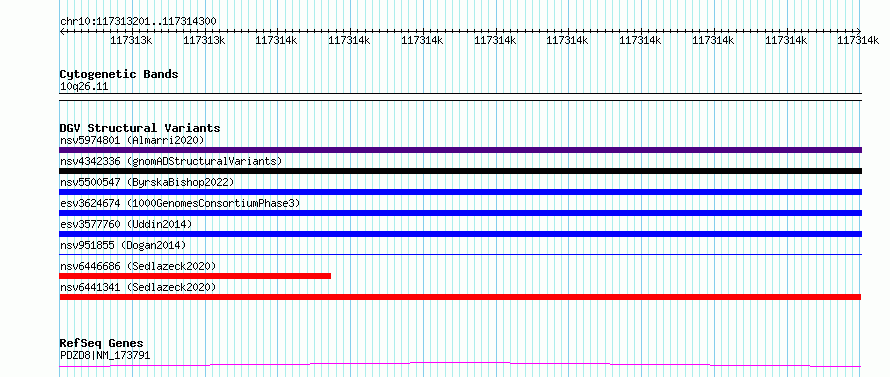
Task: Open the PDZD8|NM_173791 gene label
Action: 105,356
